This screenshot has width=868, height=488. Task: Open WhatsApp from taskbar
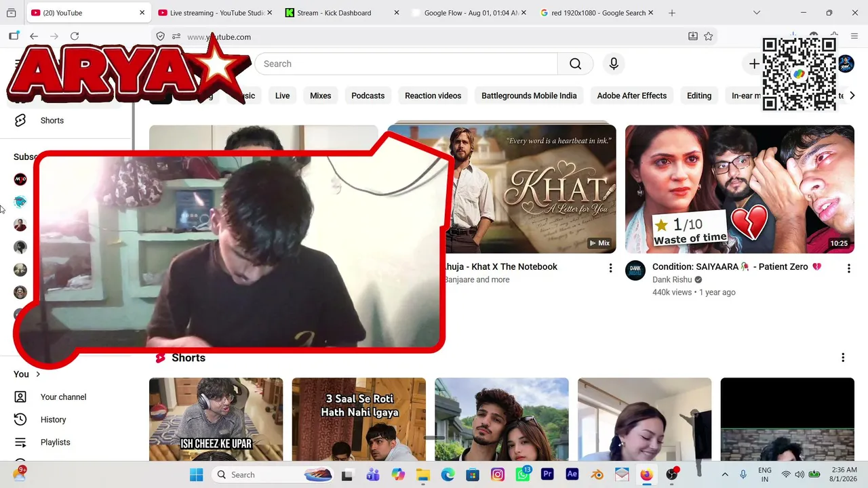pyautogui.click(x=523, y=474)
